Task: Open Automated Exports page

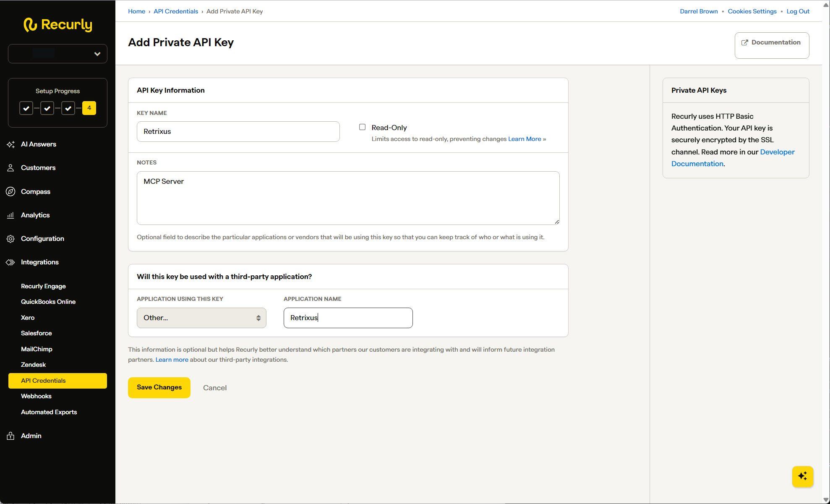Action: [x=49, y=412]
